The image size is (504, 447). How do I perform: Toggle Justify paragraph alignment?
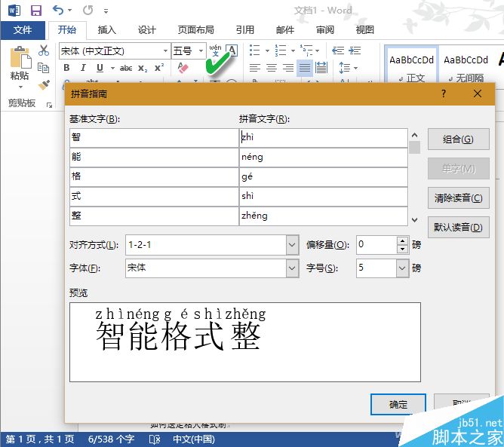[304, 68]
